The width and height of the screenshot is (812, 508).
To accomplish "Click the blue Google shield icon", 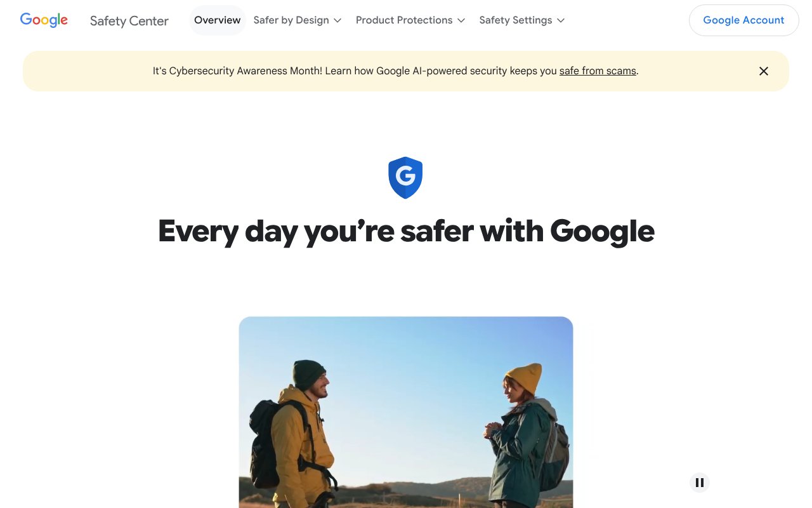I will coord(405,178).
